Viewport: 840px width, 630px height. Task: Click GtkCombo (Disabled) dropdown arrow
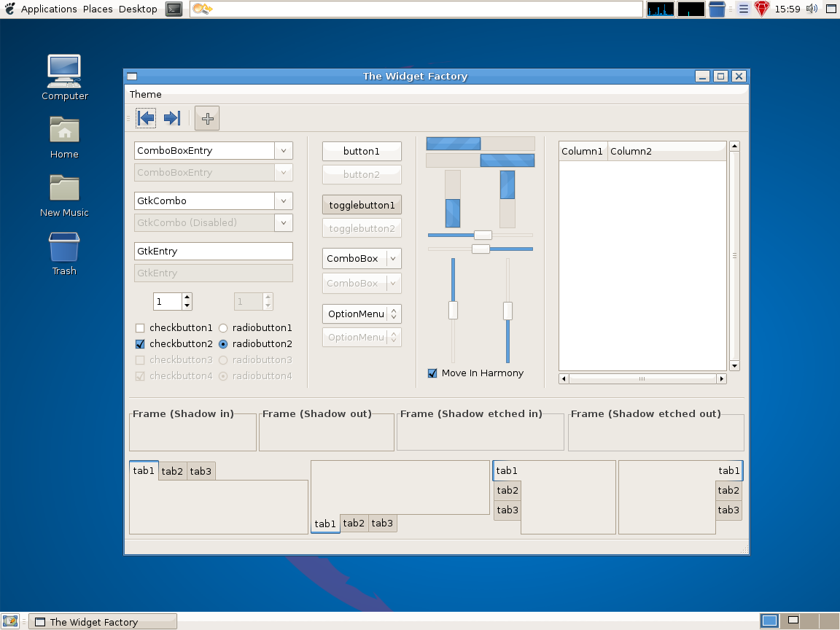coord(284,223)
